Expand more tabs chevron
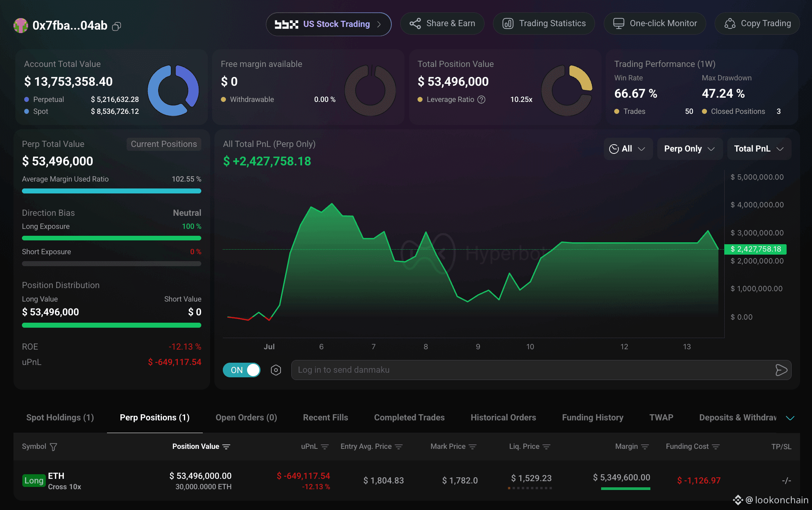812x510 pixels. point(790,418)
